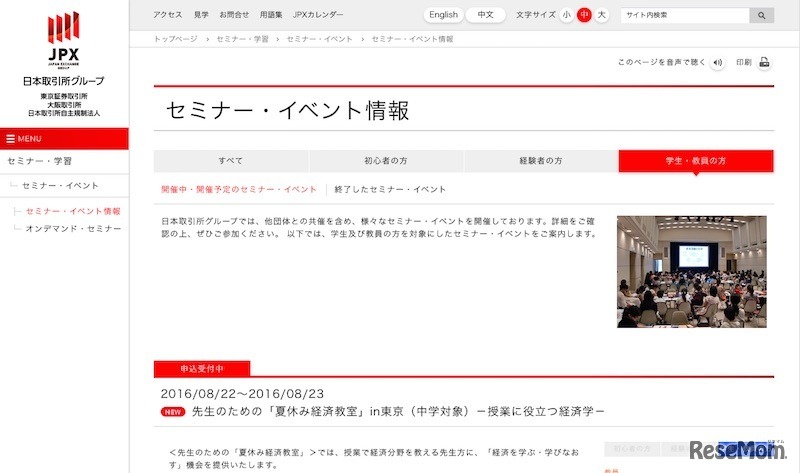800x473 pixels.
Task: Click the セミナー・イベント情報 page heading
Action: click(287, 110)
